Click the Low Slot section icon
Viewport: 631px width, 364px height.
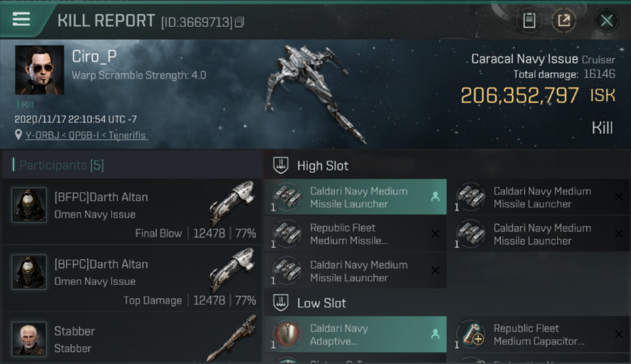click(x=281, y=303)
